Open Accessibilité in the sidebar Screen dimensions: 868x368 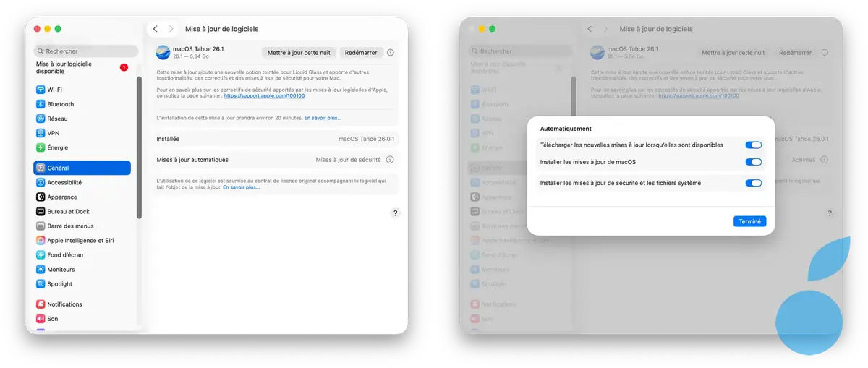pyautogui.click(x=64, y=183)
